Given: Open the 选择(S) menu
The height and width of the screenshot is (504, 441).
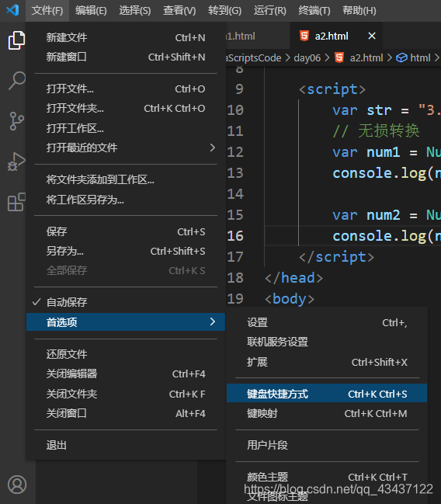Looking at the screenshot, I should pos(134,11).
